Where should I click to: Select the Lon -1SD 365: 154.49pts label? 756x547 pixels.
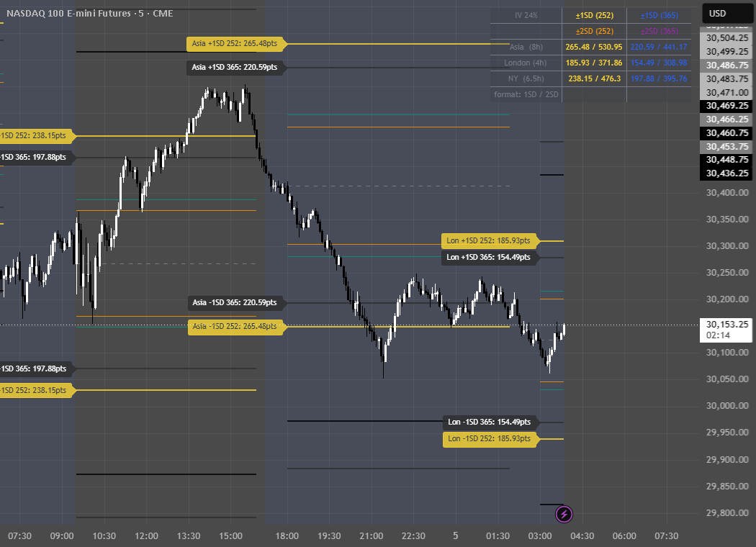[490, 422]
